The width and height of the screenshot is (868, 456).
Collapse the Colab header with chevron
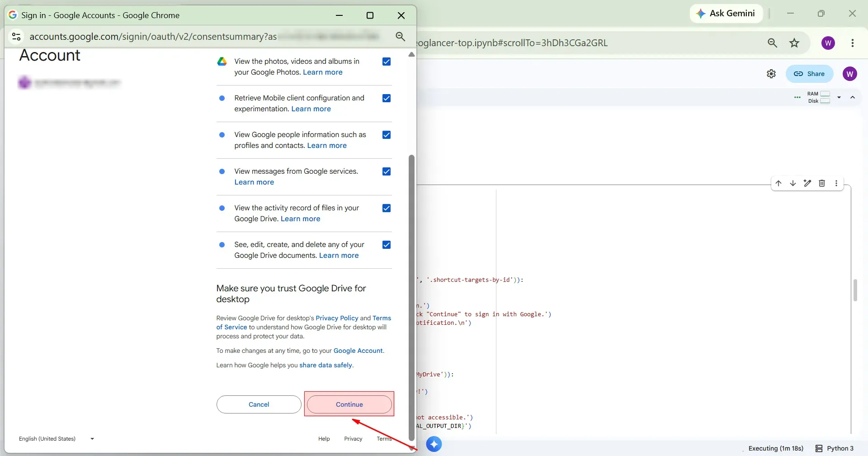pos(853,97)
